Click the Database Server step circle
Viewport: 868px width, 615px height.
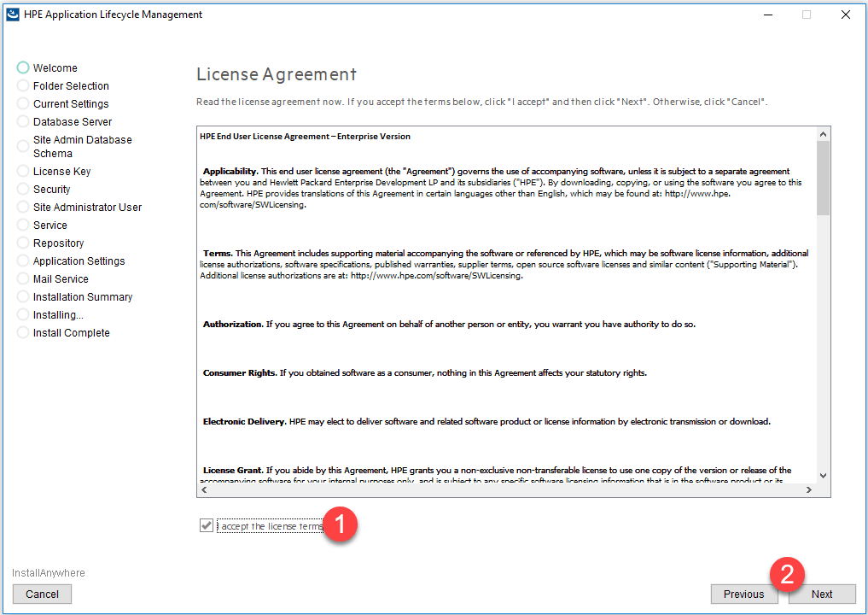click(23, 122)
